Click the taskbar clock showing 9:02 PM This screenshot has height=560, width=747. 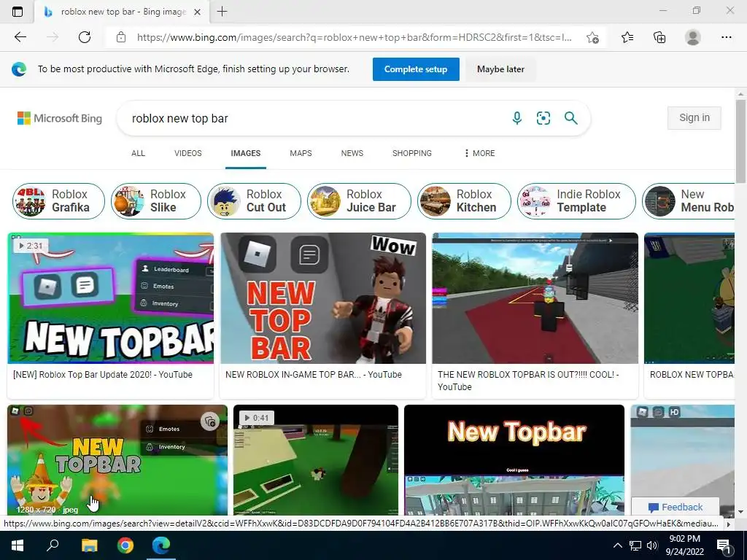click(684, 545)
